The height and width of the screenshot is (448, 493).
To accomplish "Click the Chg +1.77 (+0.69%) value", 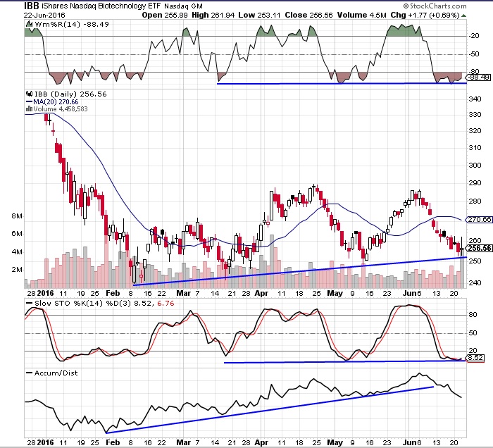I will 425,15.
